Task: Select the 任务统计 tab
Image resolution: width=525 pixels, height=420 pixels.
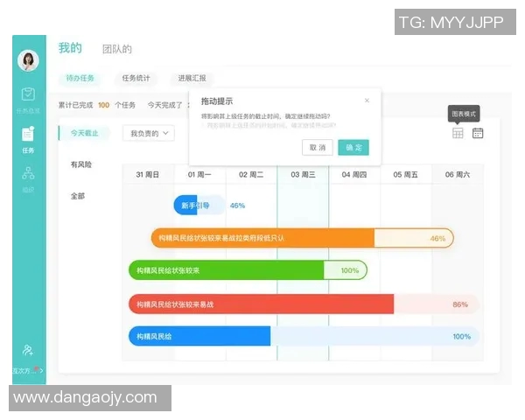Action: point(136,79)
